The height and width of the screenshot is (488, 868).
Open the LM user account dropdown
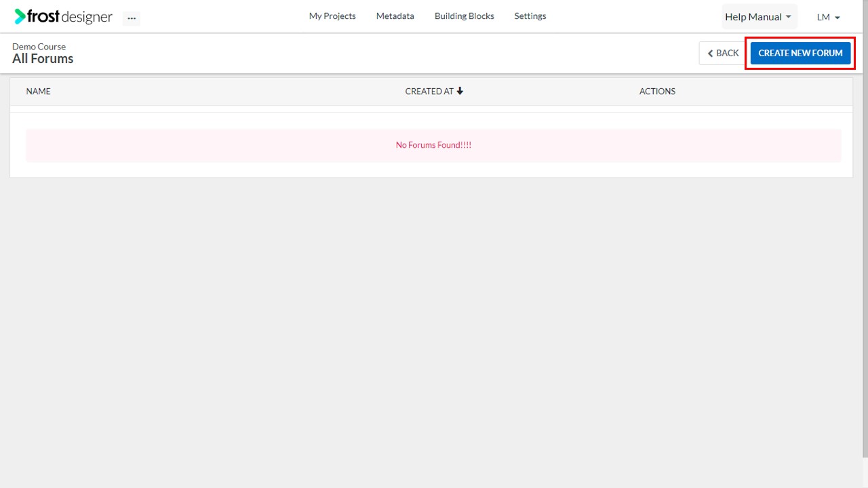(x=829, y=17)
